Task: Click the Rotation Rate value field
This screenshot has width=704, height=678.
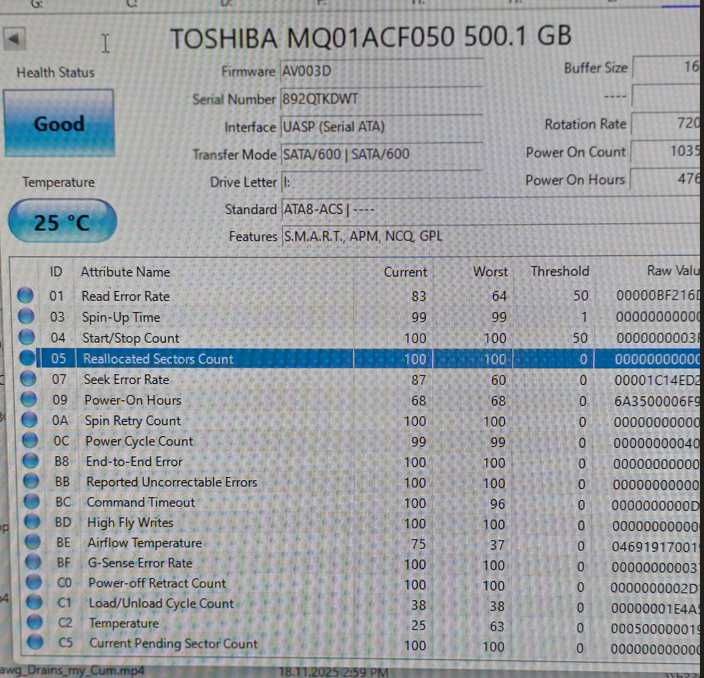Action: [665, 123]
